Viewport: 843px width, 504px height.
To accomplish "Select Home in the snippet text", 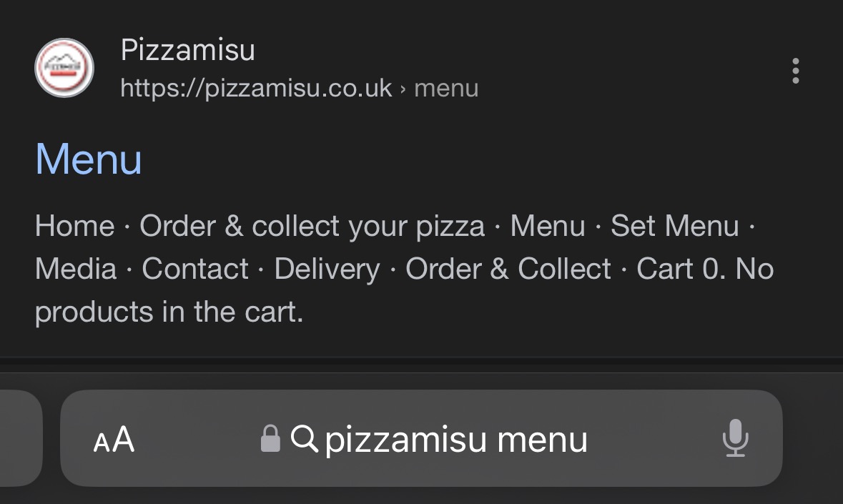I will click(74, 225).
